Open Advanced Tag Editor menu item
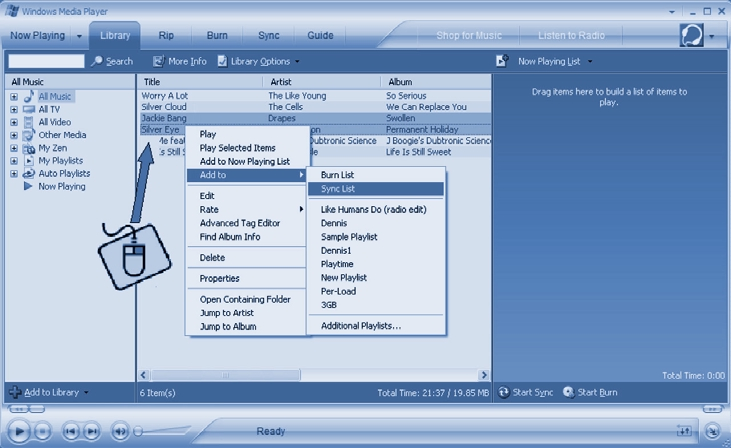This screenshot has height=448, width=731. click(x=246, y=223)
